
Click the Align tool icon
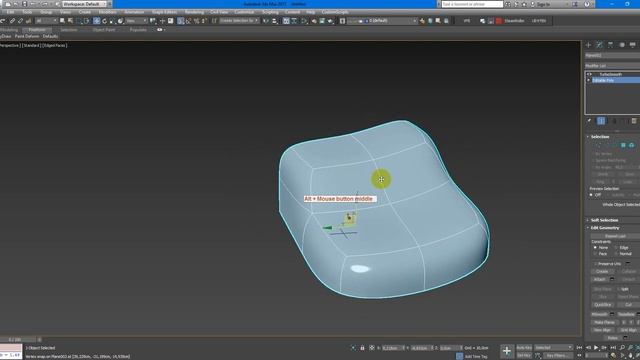pyautogui.click(x=274, y=21)
